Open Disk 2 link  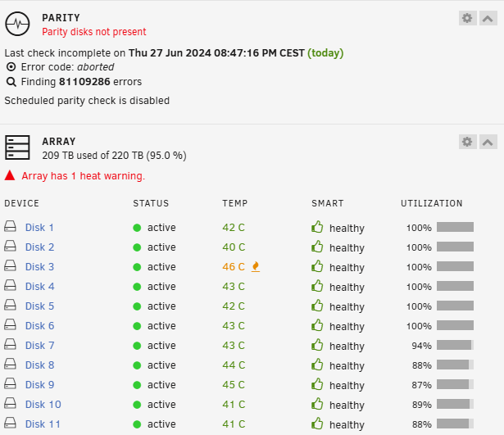pos(40,247)
